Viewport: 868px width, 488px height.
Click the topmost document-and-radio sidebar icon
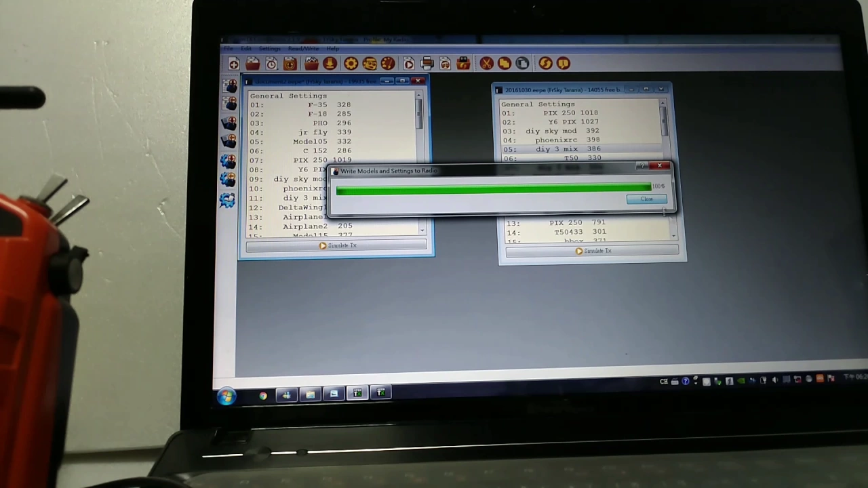[x=228, y=86]
